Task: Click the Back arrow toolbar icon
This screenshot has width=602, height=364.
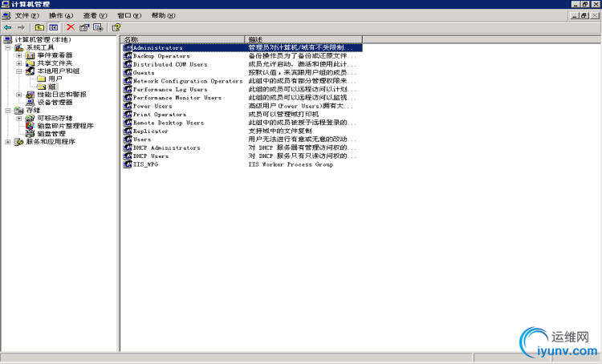Action: tap(8, 27)
